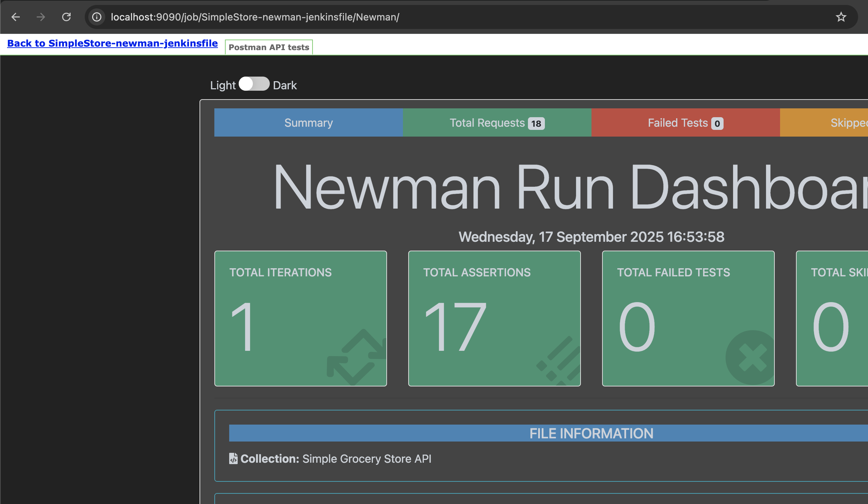Click the iterations cycle arrows icon
Viewport: 868px width, 504px height.
tap(357, 357)
